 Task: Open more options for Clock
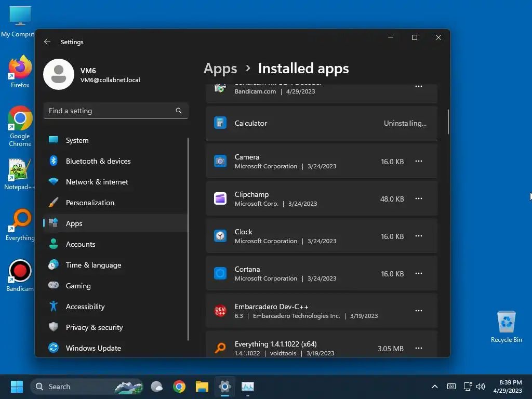pos(419,236)
